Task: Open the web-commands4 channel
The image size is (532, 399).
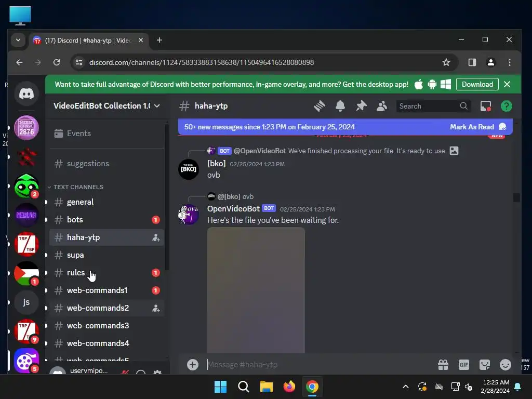Action: point(107,343)
